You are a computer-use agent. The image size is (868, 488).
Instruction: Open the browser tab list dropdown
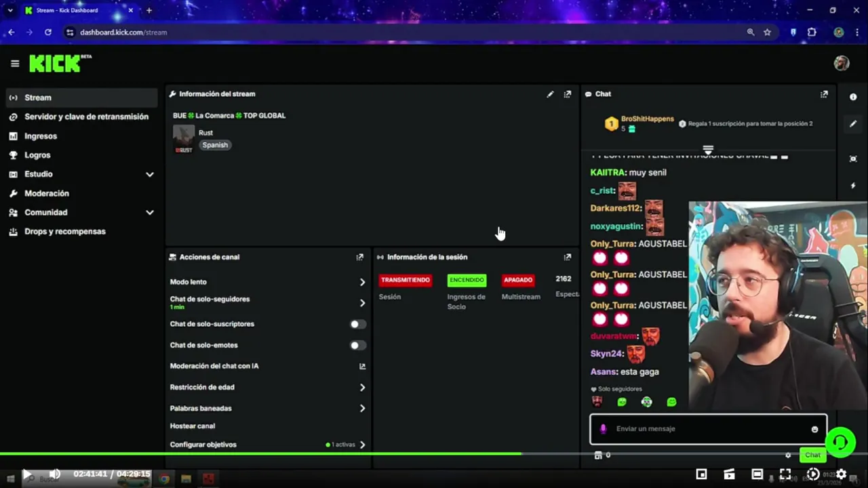10,10
